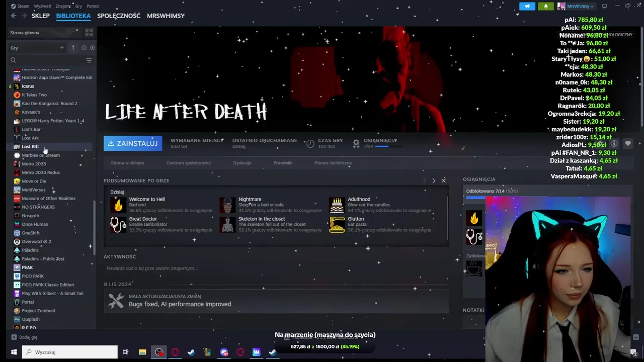Switch to the SKLEP tab

(x=40, y=16)
